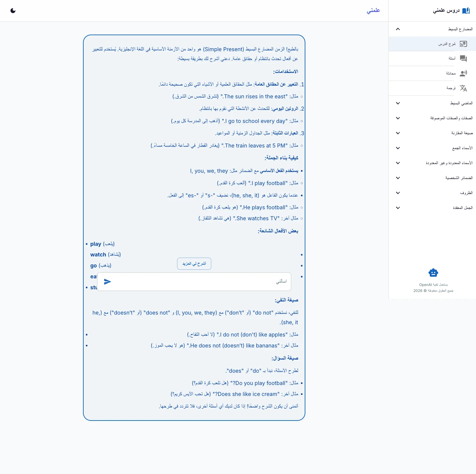Viewport: 476px width, 474px height.
Task: Open the دروس علمني sidebar title
Action: click(x=446, y=11)
